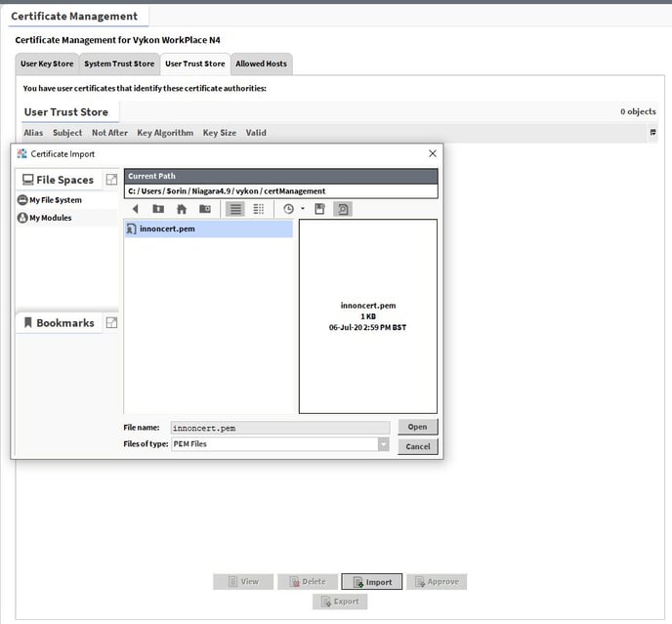Viewport: 672px width, 624px height.
Task: Cancel the Certificate Import dialog
Action: click(x=417, y=446)
